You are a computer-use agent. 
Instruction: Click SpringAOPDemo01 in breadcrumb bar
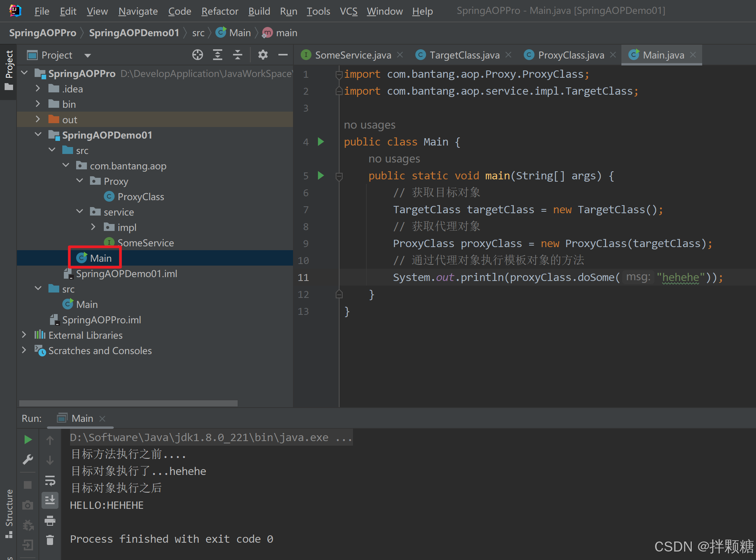pyautogui.click(x=134, y=33)
